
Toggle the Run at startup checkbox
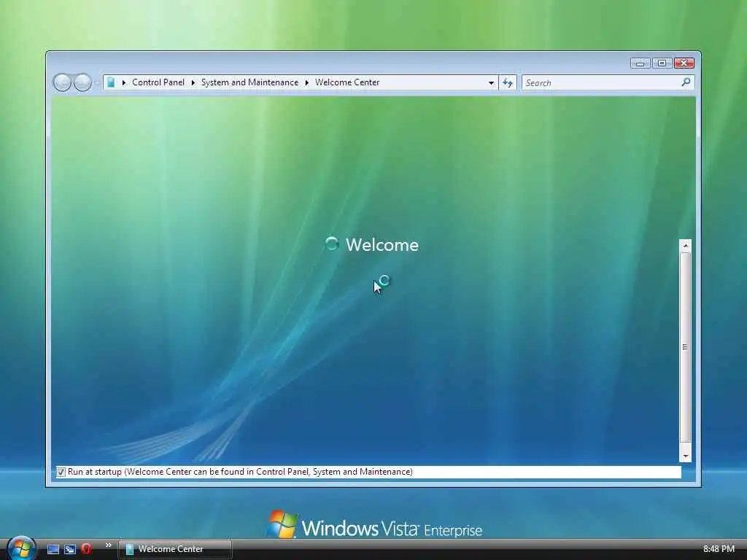pos(61,472)
